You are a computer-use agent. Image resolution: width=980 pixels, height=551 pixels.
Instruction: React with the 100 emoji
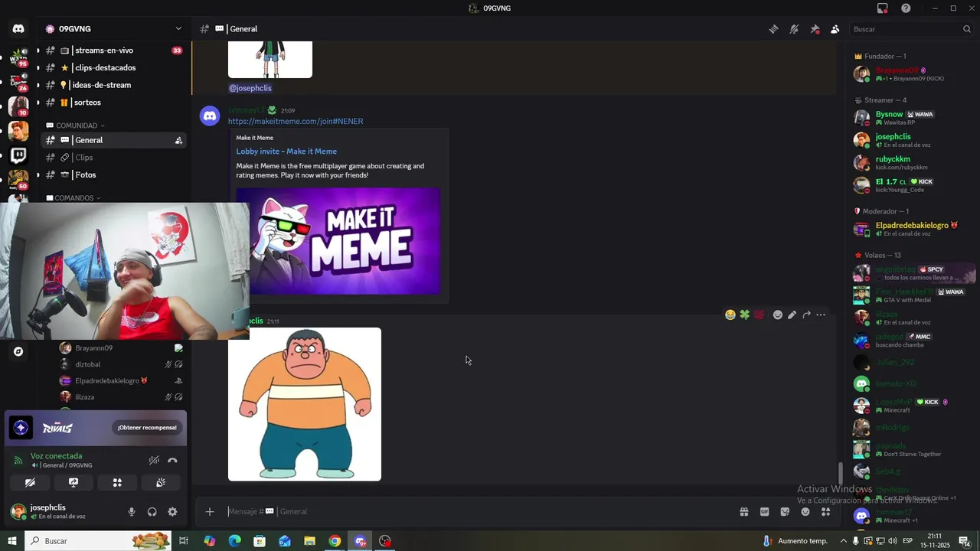click(x=759, y=315)
